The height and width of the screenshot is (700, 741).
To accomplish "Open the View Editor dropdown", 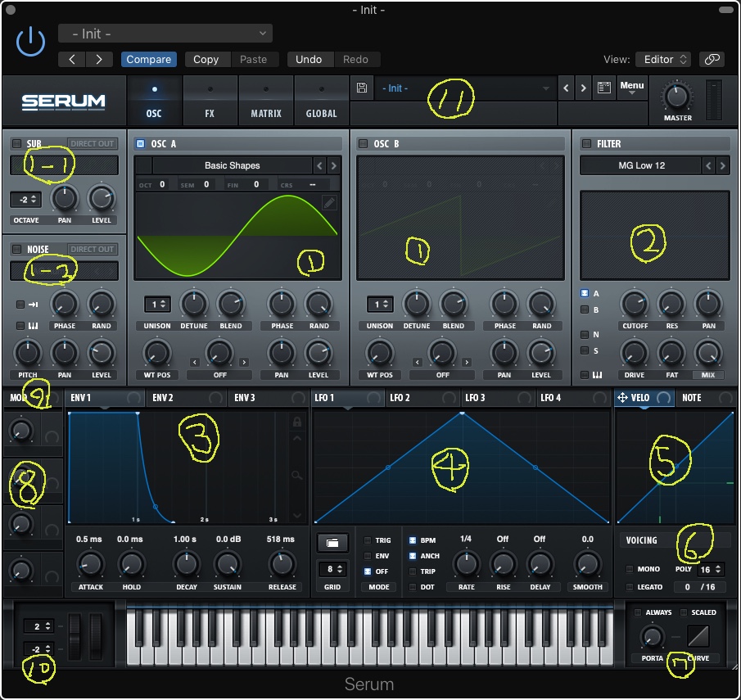I will click(x=663, y=59).
